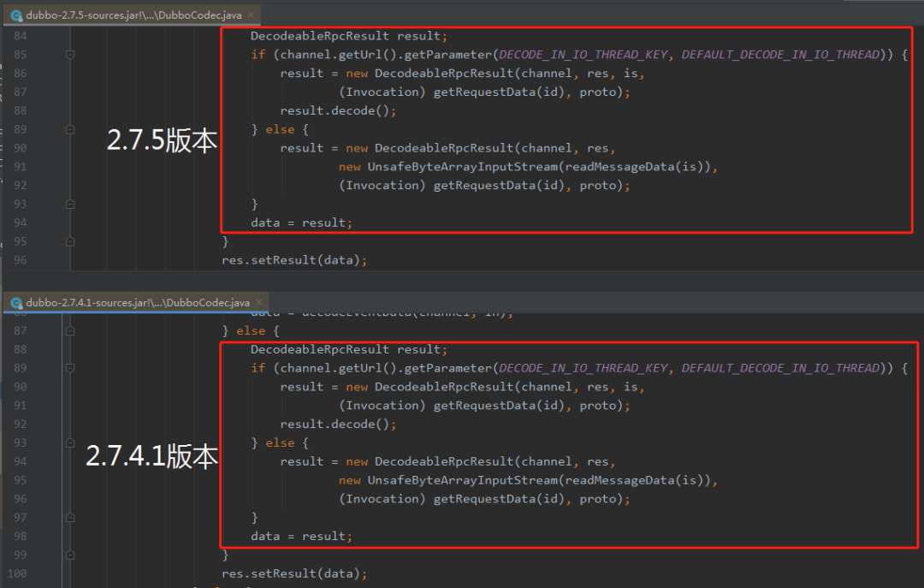Viewport: 924px width, 588px height.
Task: Click 'UnsafeByteArrayInputStream' on line 95 bottom editor
Action: (x=463, y=480)
